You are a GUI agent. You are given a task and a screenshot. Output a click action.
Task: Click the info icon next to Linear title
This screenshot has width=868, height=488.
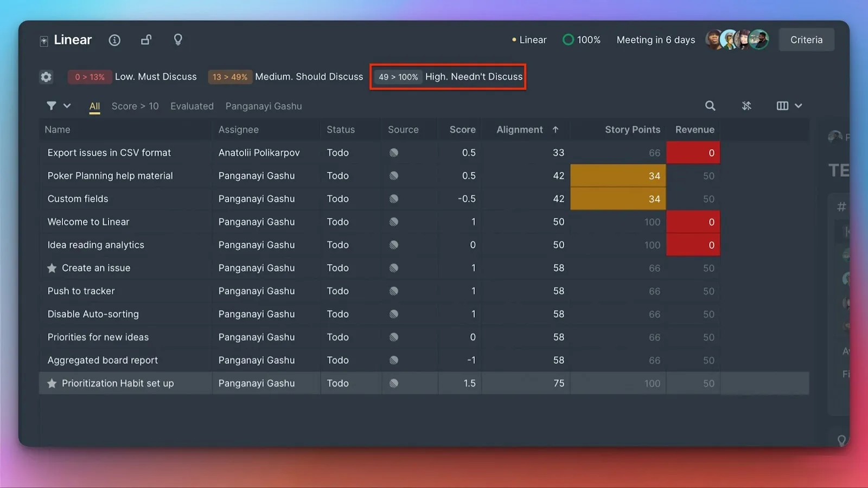(x=114, y=40)
